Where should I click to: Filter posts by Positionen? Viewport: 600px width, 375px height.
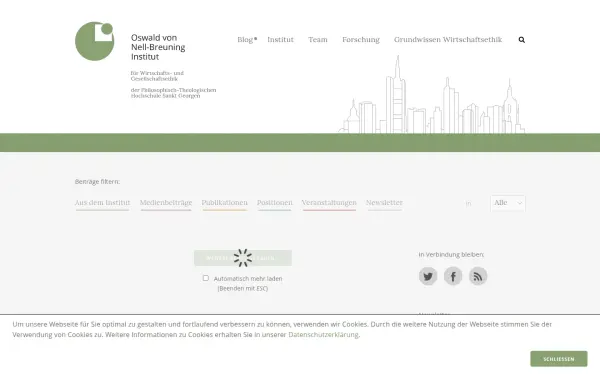pyautogui.click(x=275, y=203)
